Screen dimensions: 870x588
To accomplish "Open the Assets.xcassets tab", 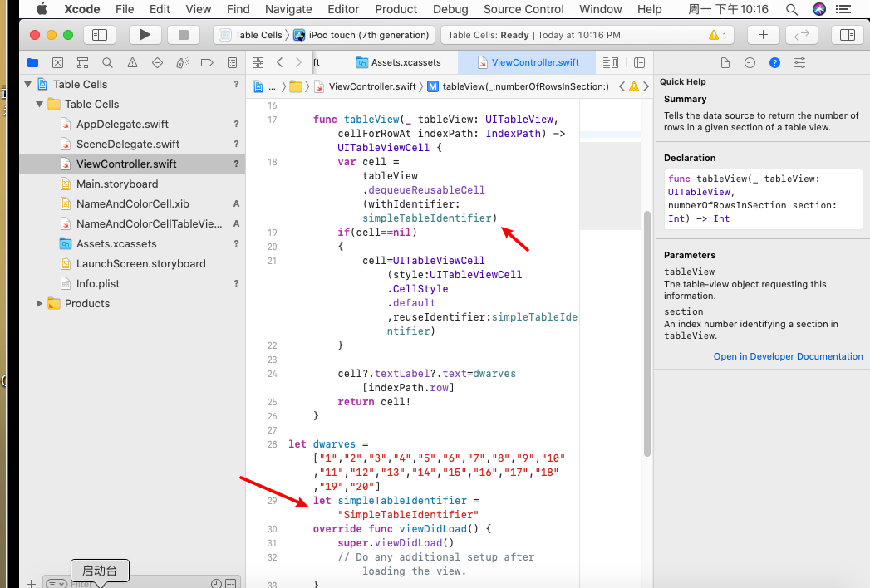I will 398,62.
